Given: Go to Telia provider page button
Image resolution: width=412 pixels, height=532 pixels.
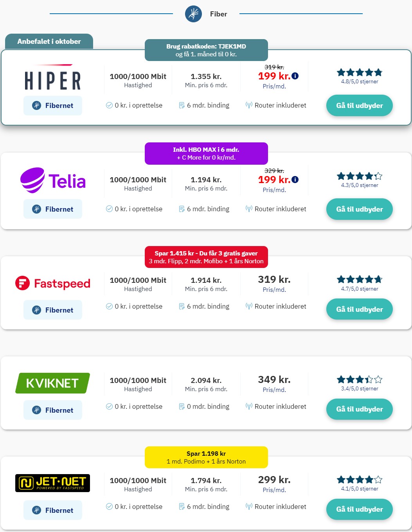Looking at the screenshot, I should point(359,209).
